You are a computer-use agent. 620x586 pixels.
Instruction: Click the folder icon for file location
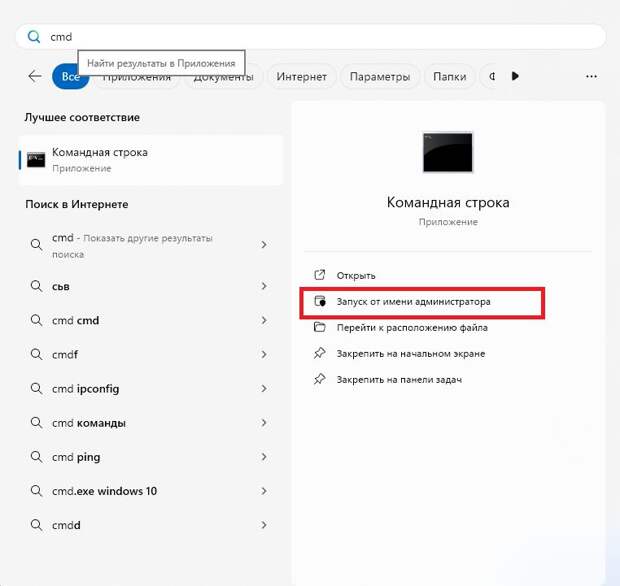pos(319,327)
